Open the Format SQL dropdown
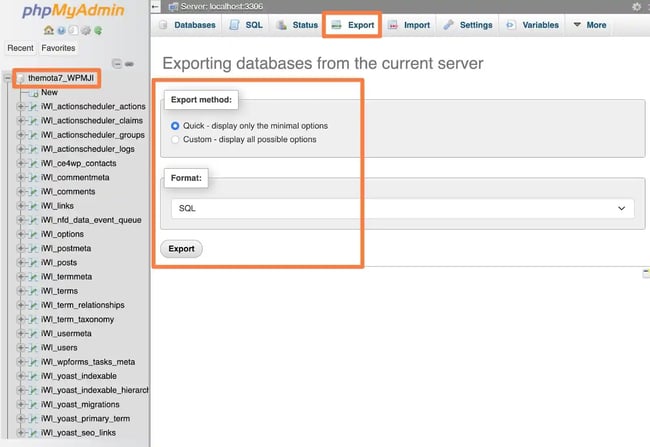The height and width of the screenshot is (447, 650). click(401, 208)
